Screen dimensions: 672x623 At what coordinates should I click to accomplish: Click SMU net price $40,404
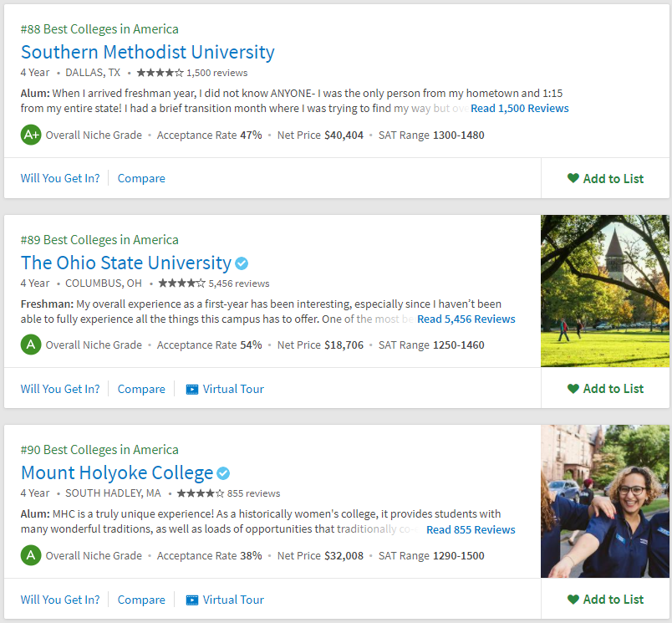point(344,135)
